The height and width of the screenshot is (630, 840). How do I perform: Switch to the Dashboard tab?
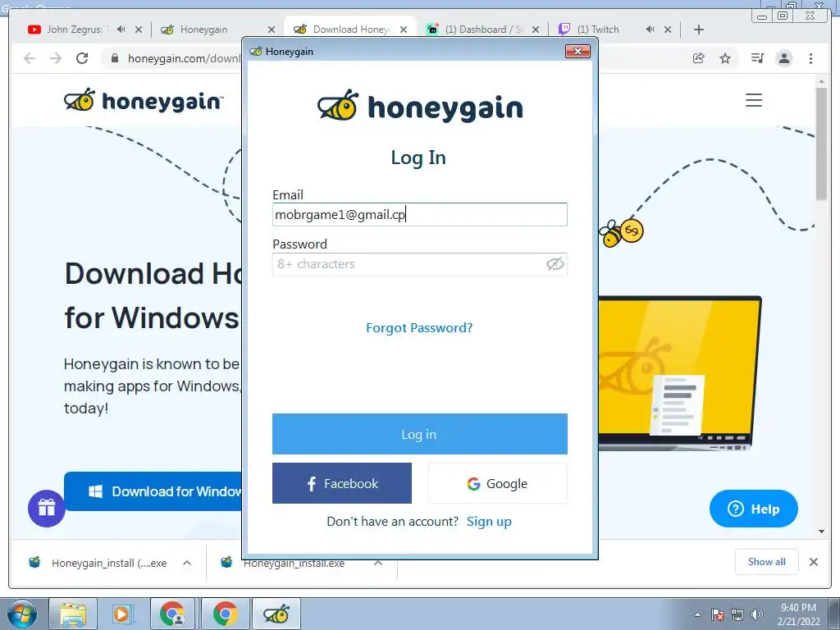(x=482, y=30)
